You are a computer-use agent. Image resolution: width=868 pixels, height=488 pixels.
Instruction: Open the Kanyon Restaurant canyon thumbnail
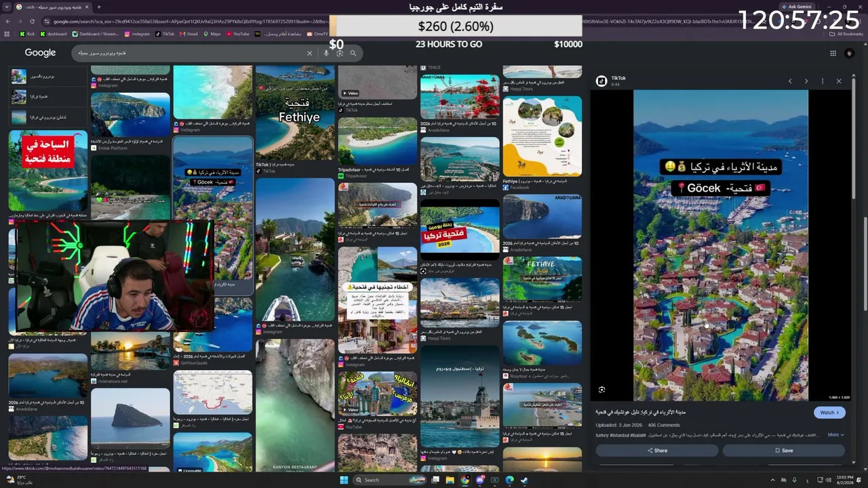pyautogui.click(x=295, y=406)
